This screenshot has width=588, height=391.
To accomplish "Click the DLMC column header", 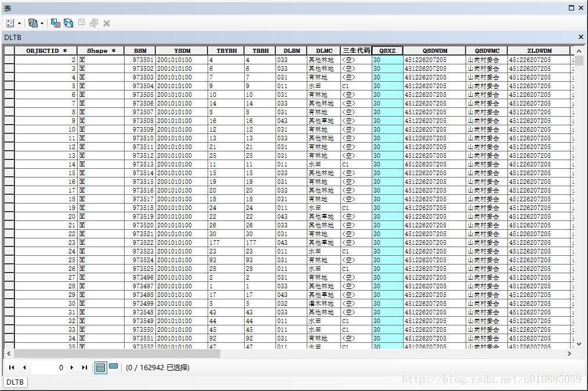I will pos(324,50).
